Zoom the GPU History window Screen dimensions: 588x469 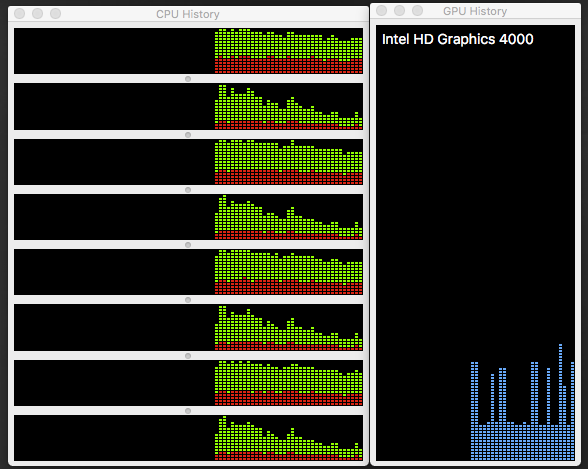[417, 10]
